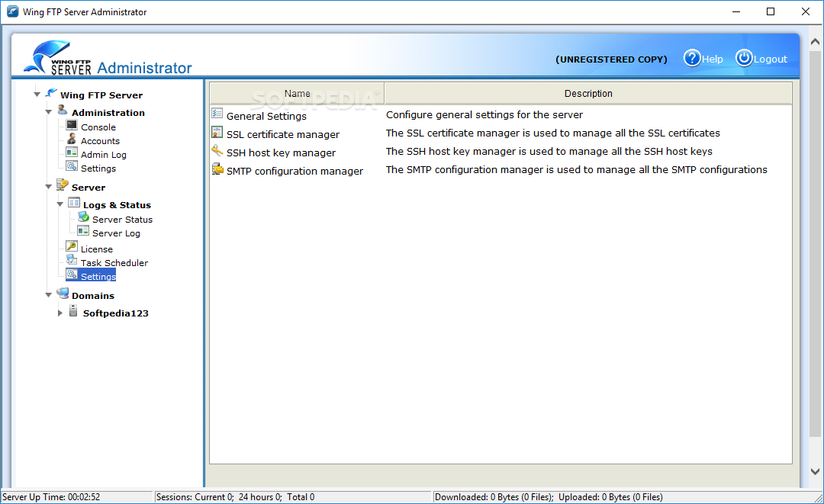Image resolution: width=824 pixels, height=504 pixels.
Task: Click the Logout link text
Action: (771, 59)
